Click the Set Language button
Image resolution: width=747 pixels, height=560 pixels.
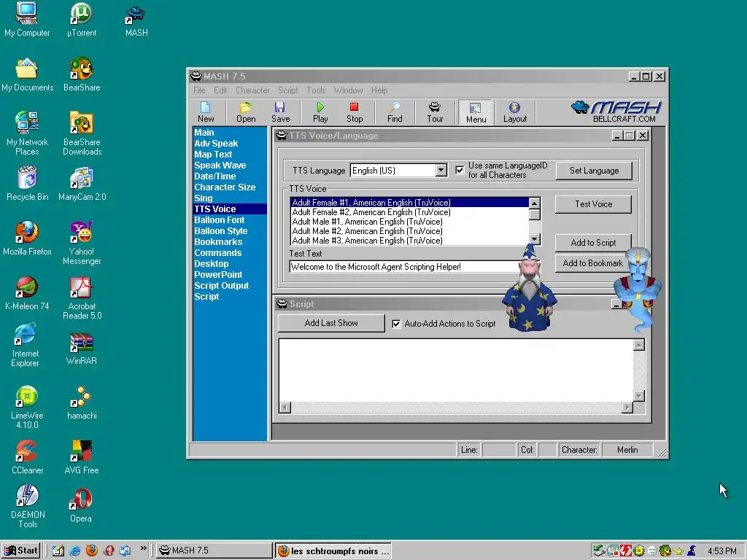[594, 171]
